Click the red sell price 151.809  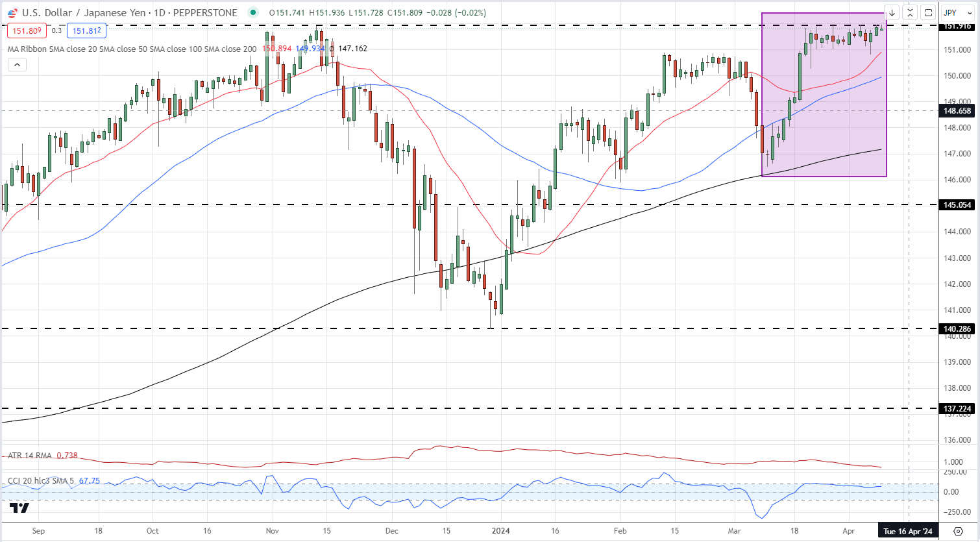pyautogui.click(x=27, y=31)
